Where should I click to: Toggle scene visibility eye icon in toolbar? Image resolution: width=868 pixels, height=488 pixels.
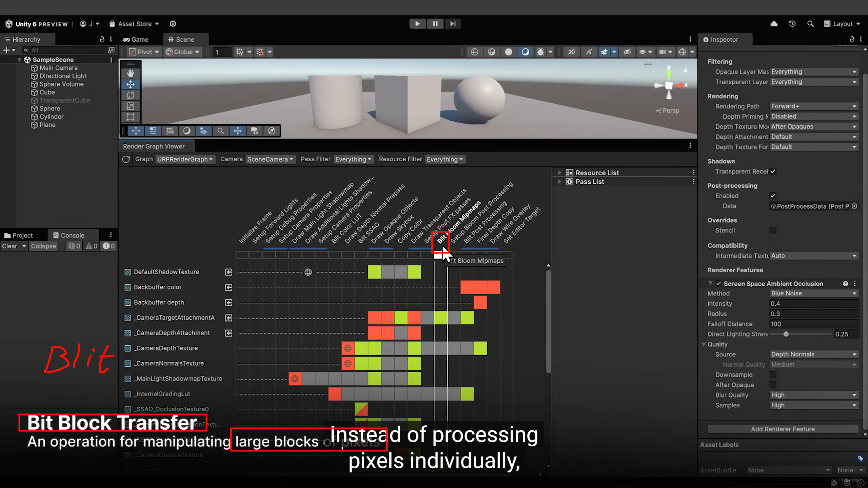point(627,52)
